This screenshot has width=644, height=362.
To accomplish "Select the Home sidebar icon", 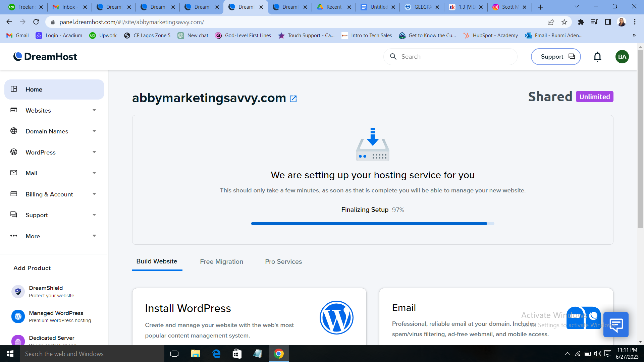I will [14, 89].
